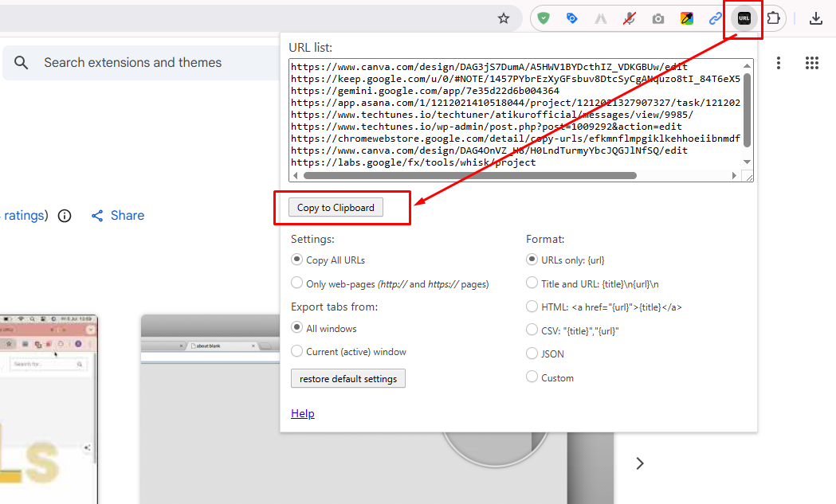Open the Google apps grid
Viewport: 836px width, 504px height.
812,62
